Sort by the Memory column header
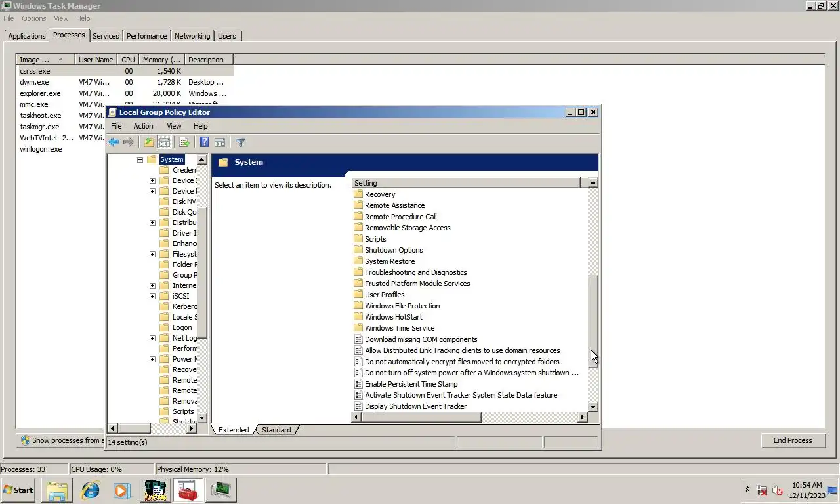This screenshot has width=840, height=504. click(162, 60)
